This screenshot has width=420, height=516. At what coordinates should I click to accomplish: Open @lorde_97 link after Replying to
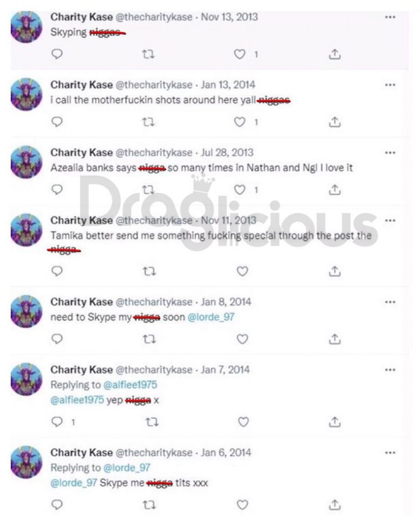[127, 468]
